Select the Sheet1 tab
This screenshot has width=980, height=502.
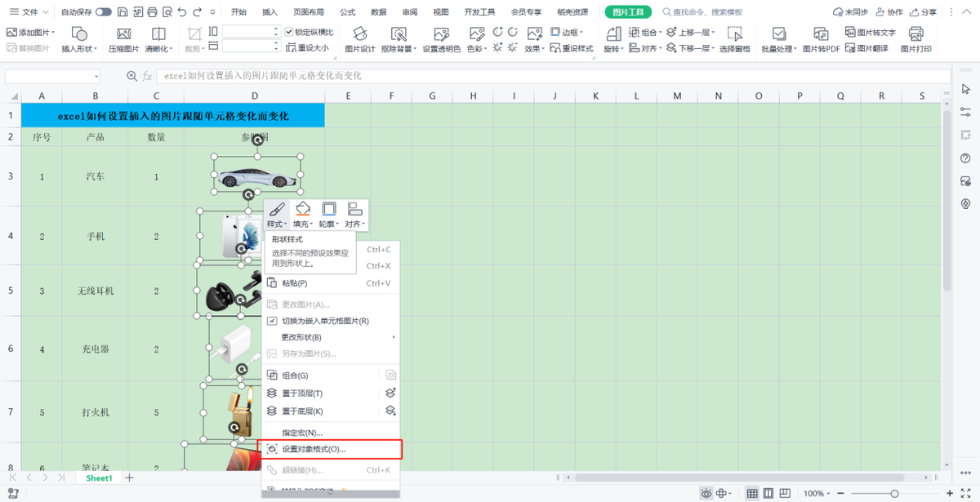point(100,478)
